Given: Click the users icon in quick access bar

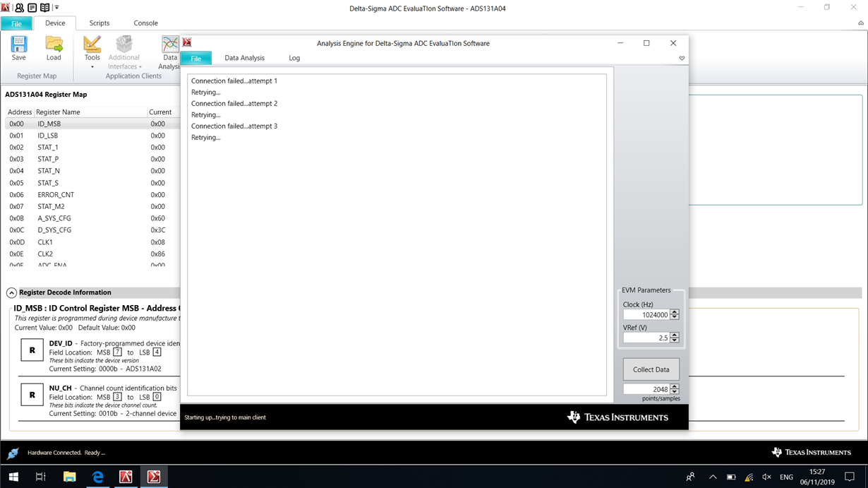Looking at the screenshot, I should click(x=19, y=8).
